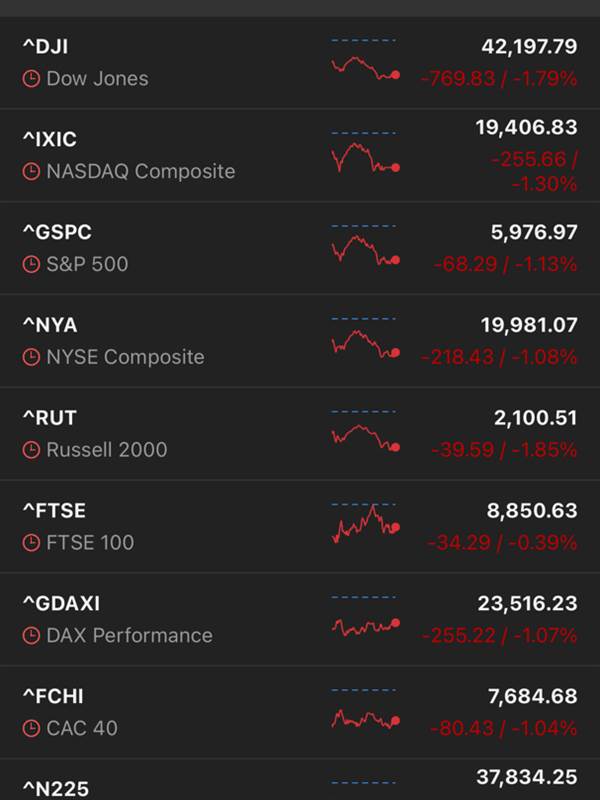Select the ^RUT ticker symbol
Image resolution: width=600 pixels, height=800 pixels.
pyautogui.click(x=49, y=418)
